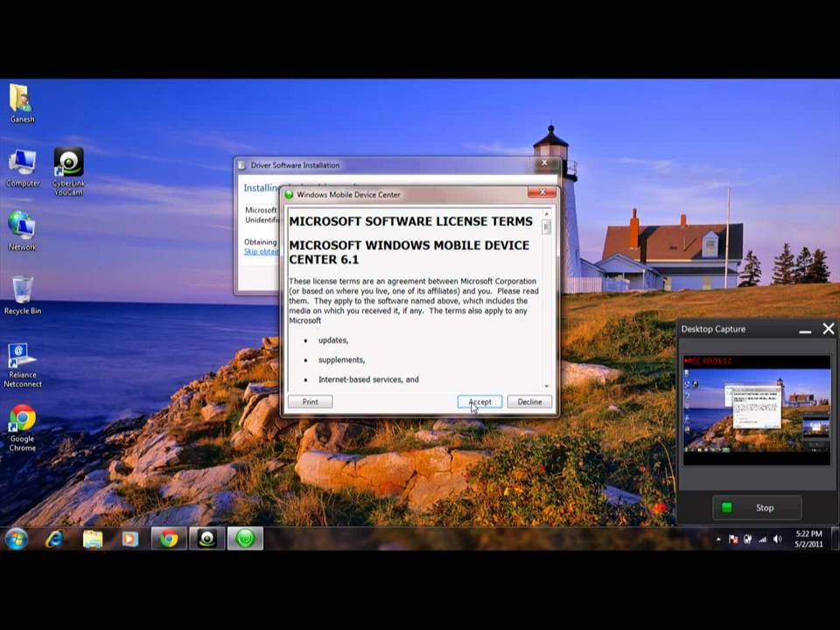
Task: Open the Computer desktop icon
Action: click(23, 168)
